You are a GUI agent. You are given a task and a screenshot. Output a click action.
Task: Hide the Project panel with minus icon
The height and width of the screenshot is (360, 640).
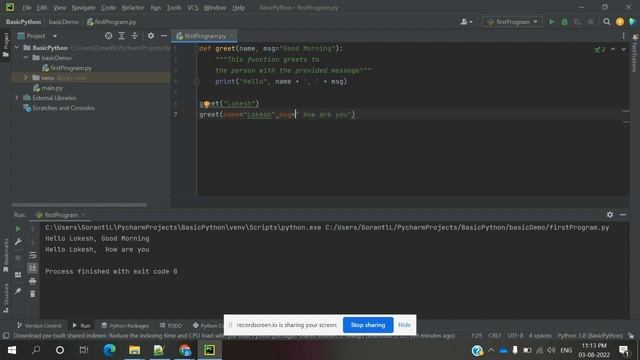[164, 36]
